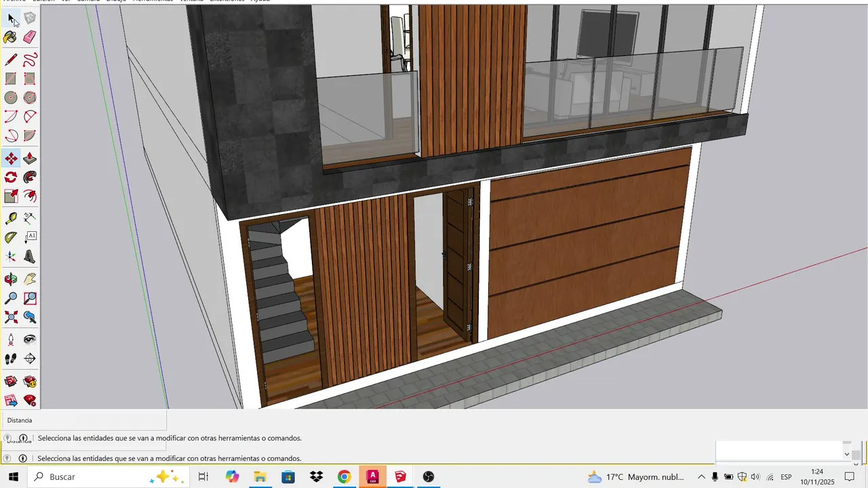Pick the Scale tool

[12, 197]
